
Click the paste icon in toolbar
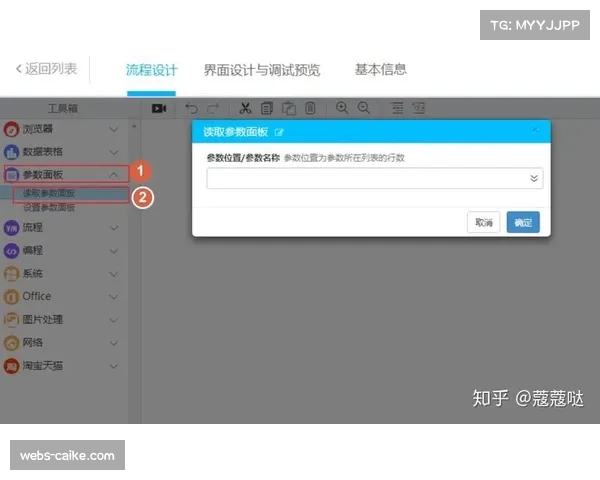coord(289,108)
